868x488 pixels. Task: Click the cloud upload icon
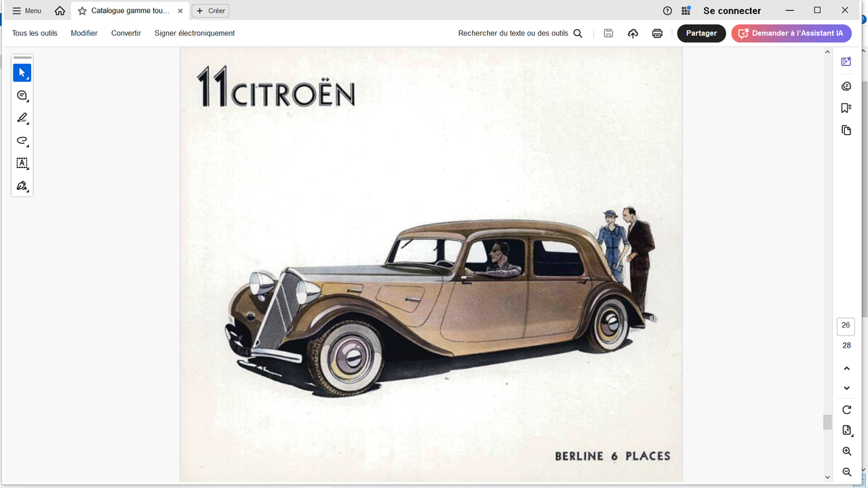coord(633,33)
